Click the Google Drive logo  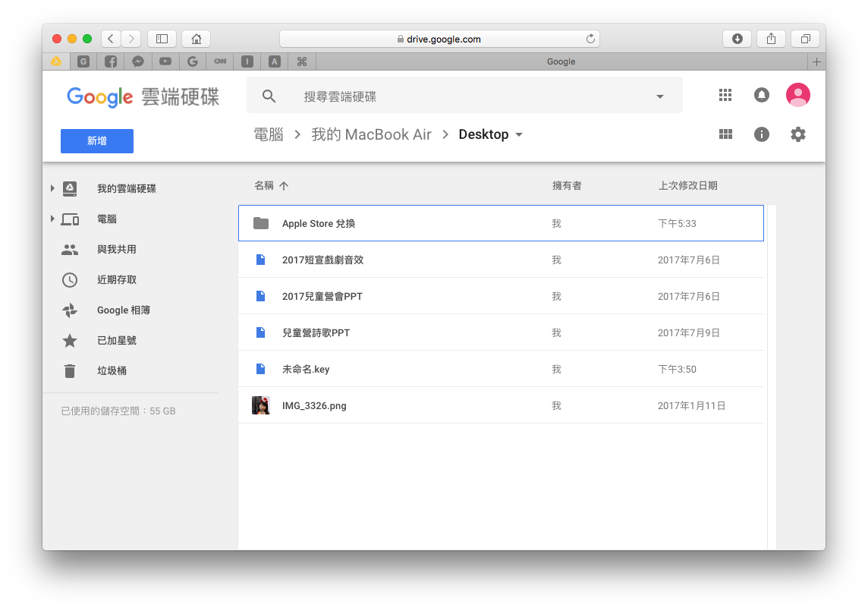click(x=143, y=96)
